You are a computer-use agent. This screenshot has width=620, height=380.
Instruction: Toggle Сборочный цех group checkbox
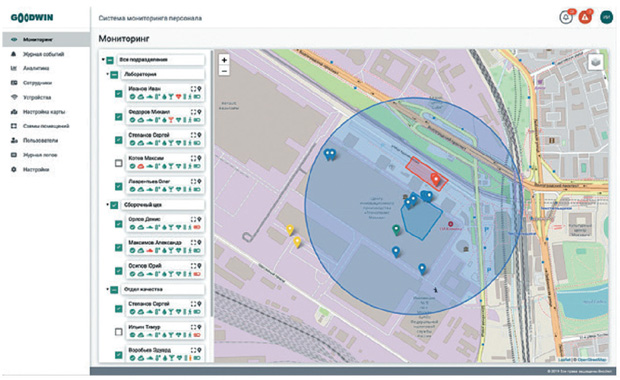[114, 205]
